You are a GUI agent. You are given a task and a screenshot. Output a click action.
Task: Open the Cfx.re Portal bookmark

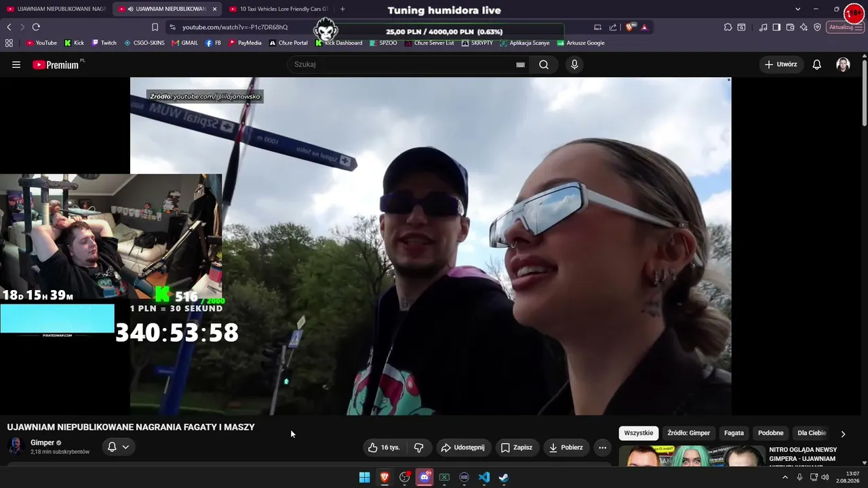click(x=288, y=43)
